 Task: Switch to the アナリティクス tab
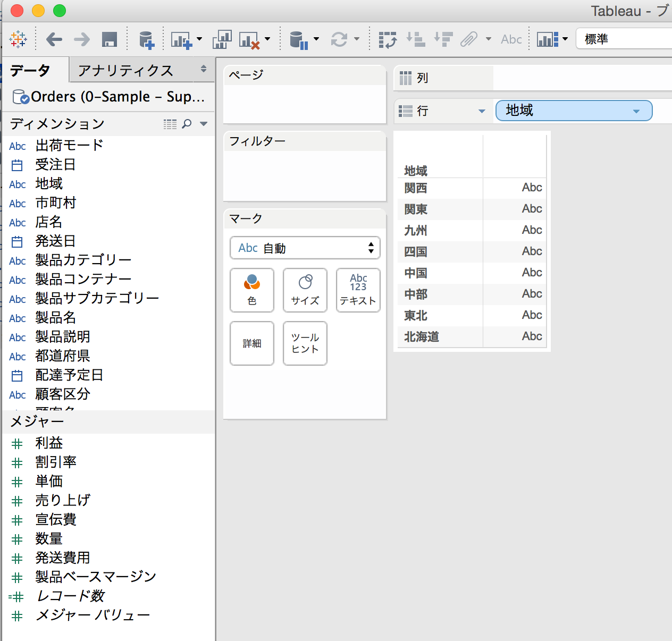126,70
